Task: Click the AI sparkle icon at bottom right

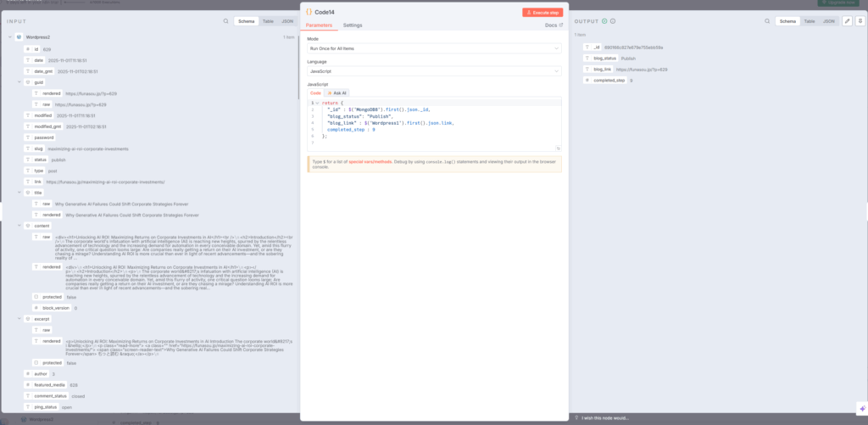Action: tap(861, 408)
